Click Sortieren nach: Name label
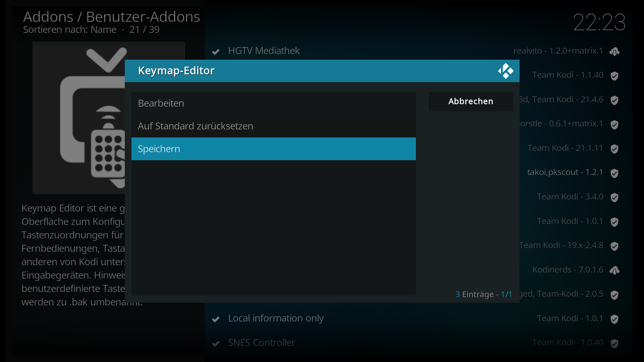This screenshot has height=362, width=644. point(70,29)
